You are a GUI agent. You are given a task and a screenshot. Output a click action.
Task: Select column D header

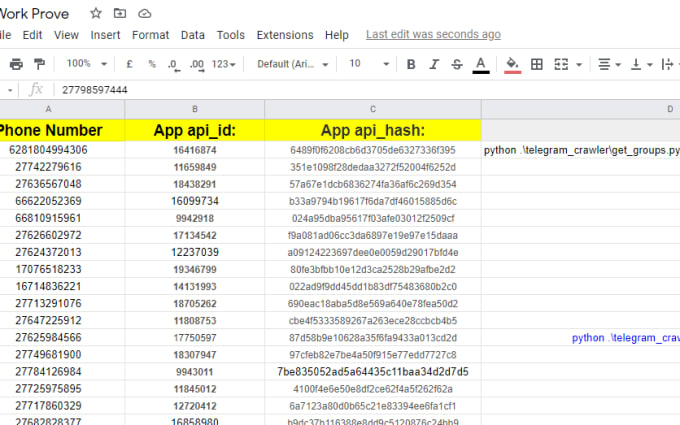[x=581, y=109]
